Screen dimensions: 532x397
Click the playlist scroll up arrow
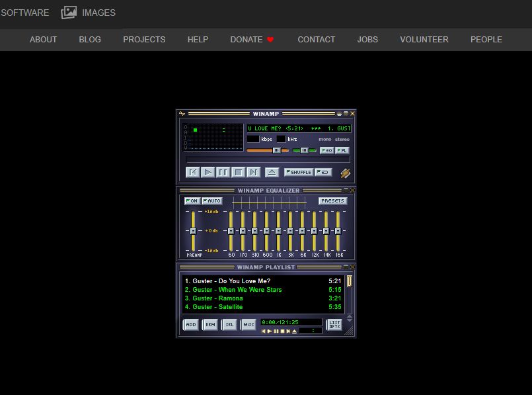[349, 316]
